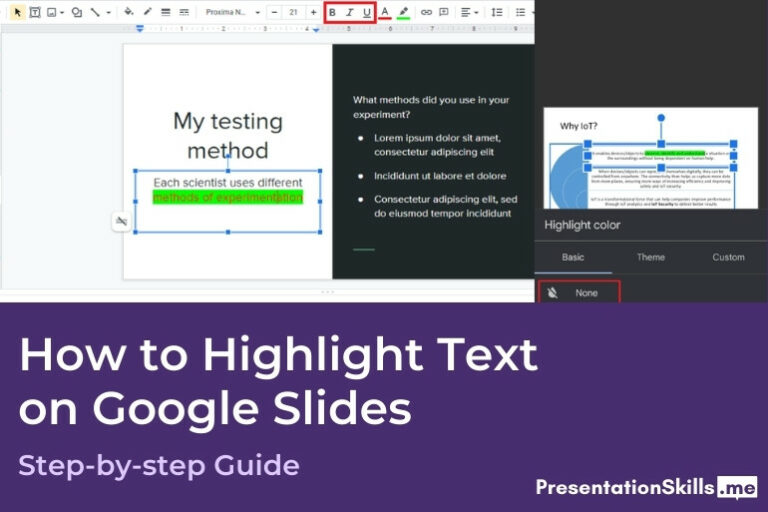Click the speaker notes drag handle dots
Screen dimensions: 768x512
(327, 292)
